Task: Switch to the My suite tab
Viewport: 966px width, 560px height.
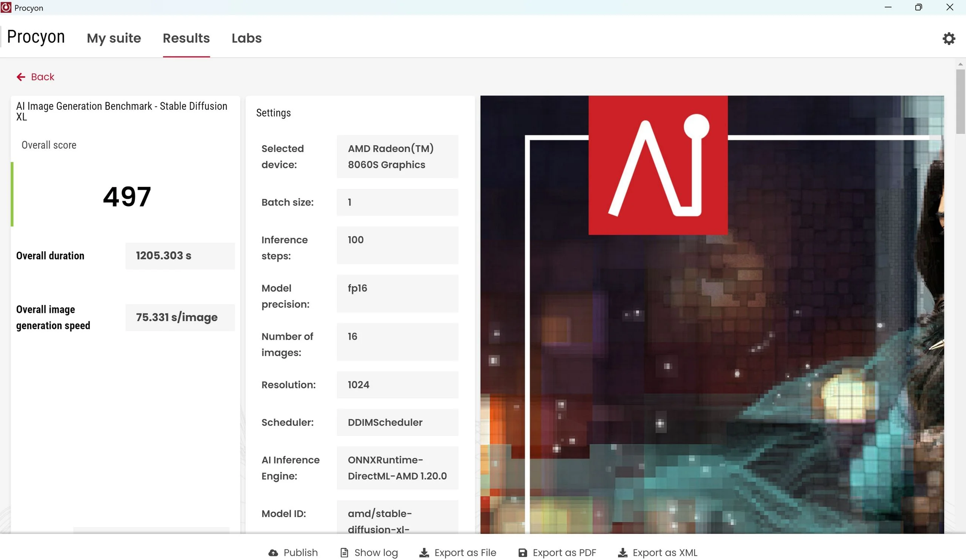Action: pos(114,38)
